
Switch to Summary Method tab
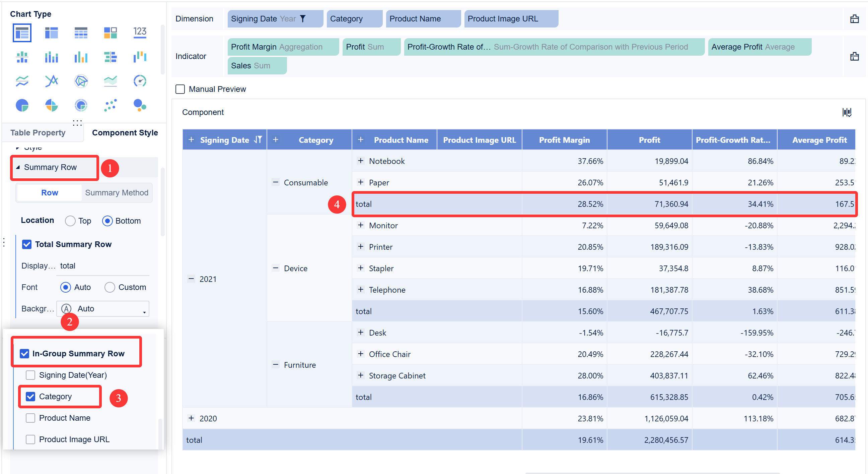pyautogui.click(x=117, y=192)
